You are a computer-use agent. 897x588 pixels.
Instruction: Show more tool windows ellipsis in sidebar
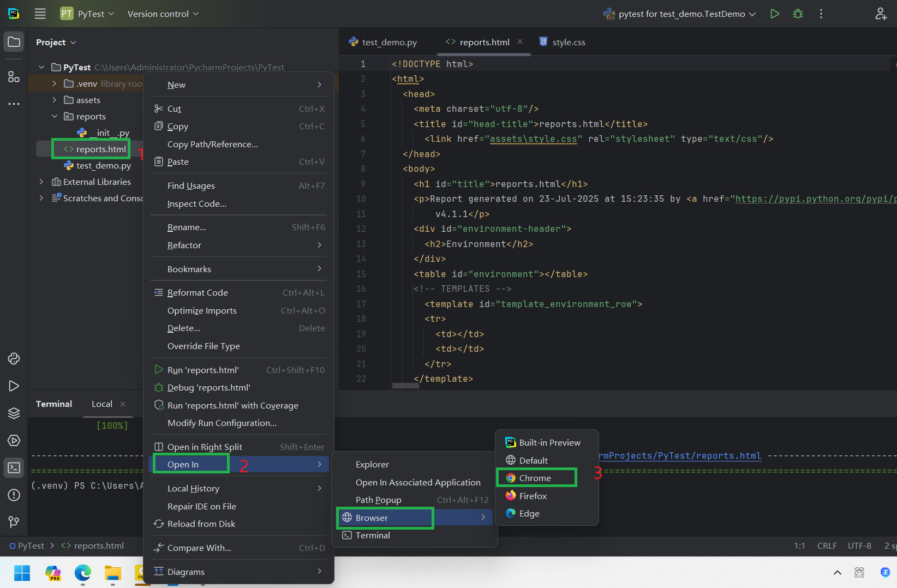[14, 104]
